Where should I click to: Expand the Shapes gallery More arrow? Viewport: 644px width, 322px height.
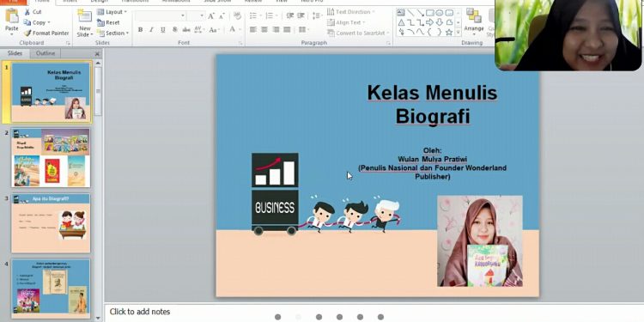click(x=459, y=33)
